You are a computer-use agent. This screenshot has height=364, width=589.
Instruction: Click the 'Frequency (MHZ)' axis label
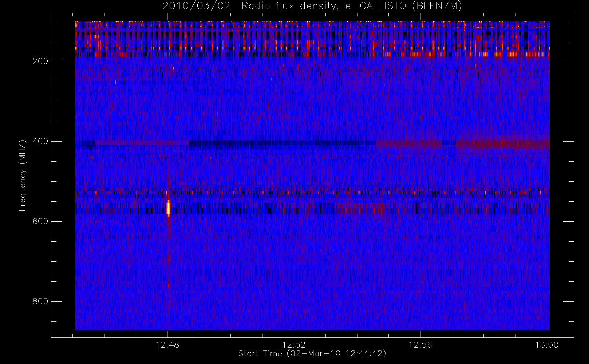click(23, 175)
